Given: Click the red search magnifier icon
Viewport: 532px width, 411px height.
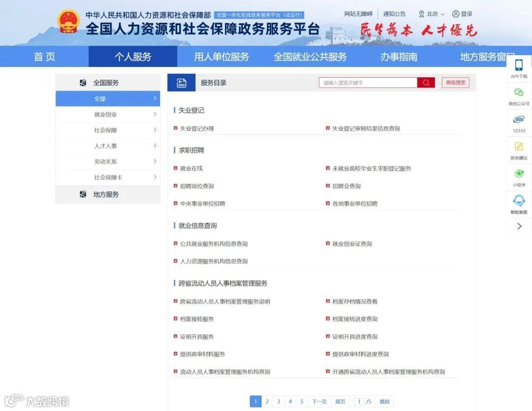Looking at the screenshot, I should pyautogui.click(x=426, y=82).
